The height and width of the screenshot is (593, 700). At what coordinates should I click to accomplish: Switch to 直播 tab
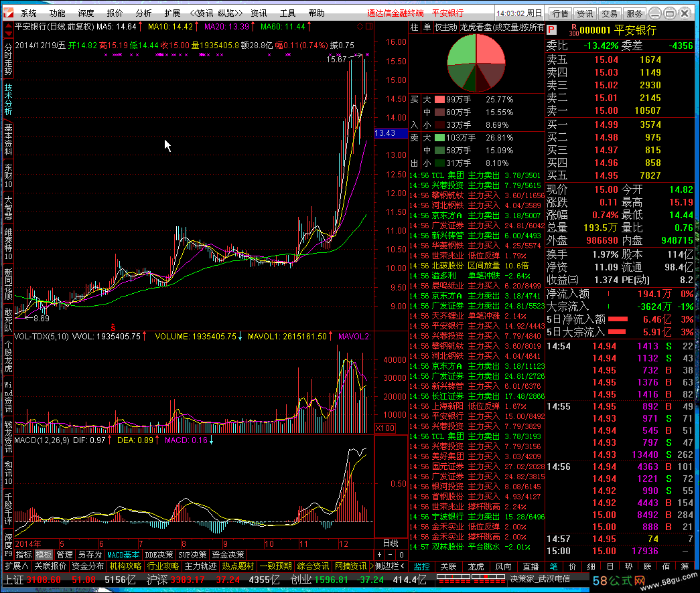coord(531,567)
